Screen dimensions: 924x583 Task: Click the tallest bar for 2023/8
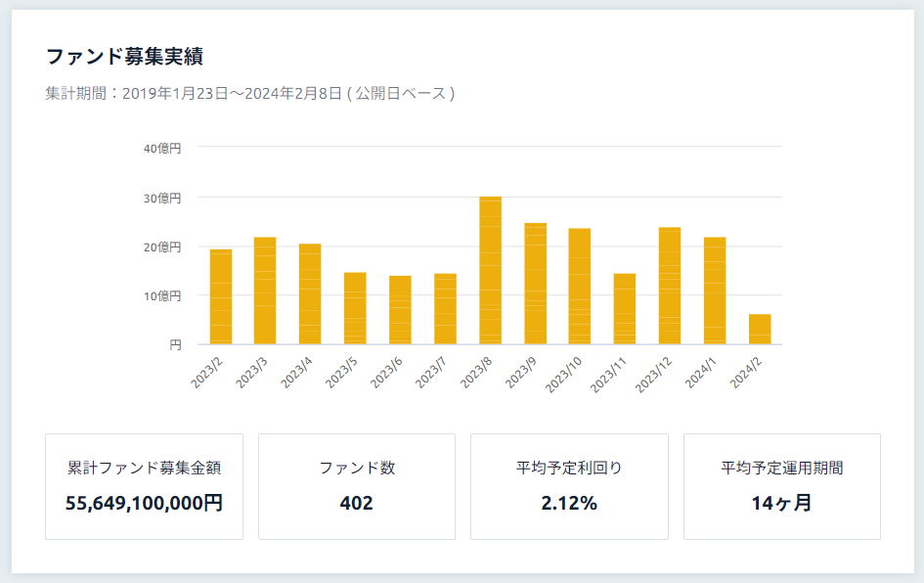click(x=490, y=271)
